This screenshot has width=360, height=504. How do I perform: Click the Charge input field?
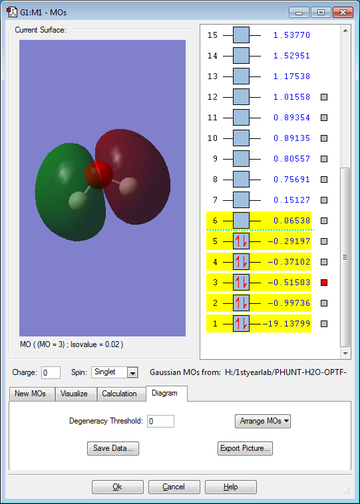coord(51,373)
